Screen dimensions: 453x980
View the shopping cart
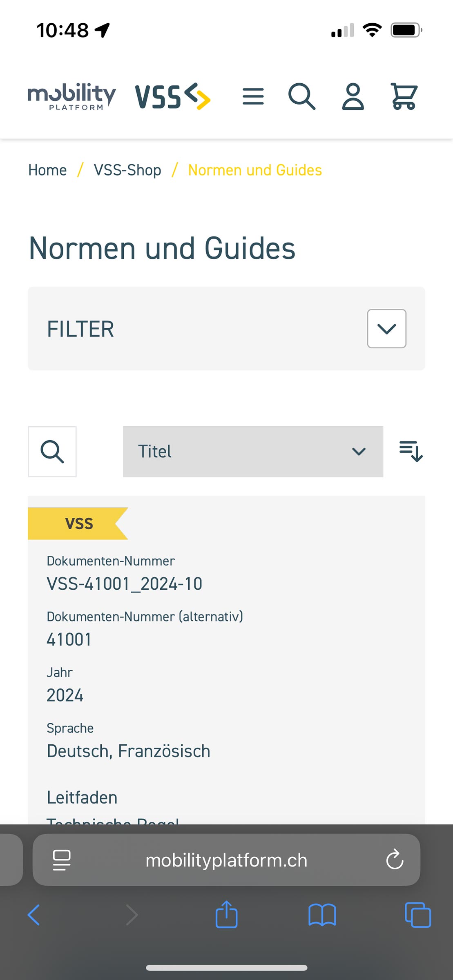tap(404, 97)
